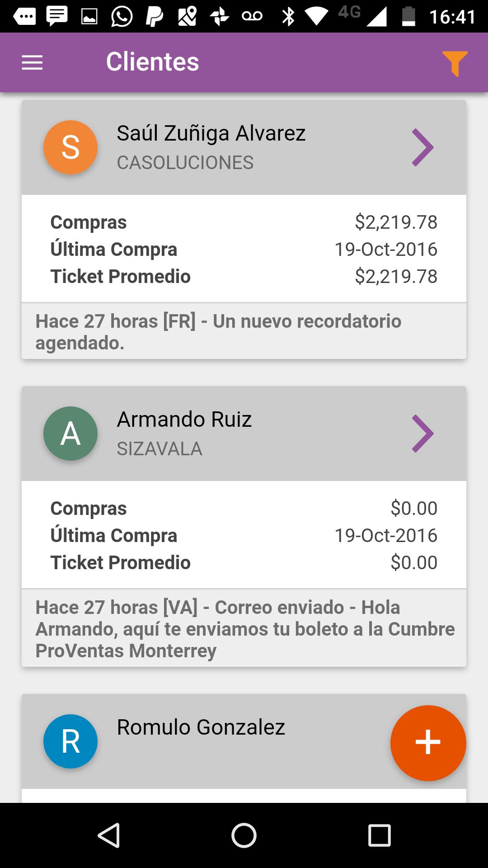Screen dimensions: 488x868
Task: Expand Saúl Zuñiga Alvarez details chevron
Action: point(422,147)
